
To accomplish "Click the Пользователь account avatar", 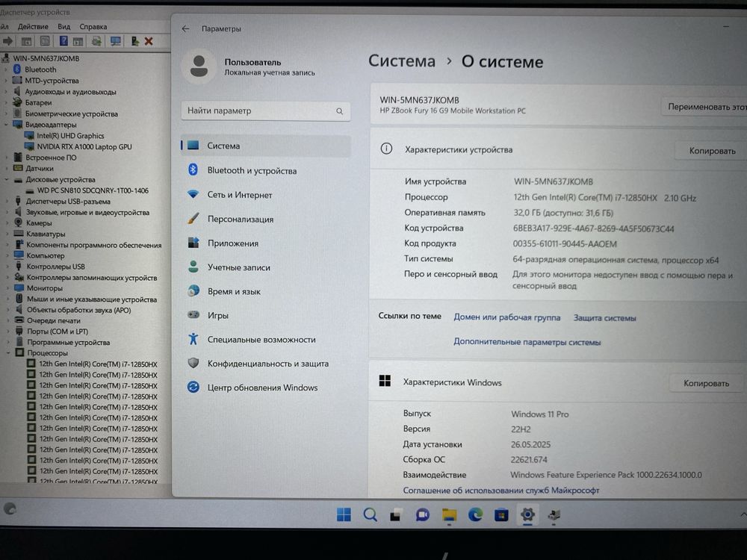I will (199, 66).
